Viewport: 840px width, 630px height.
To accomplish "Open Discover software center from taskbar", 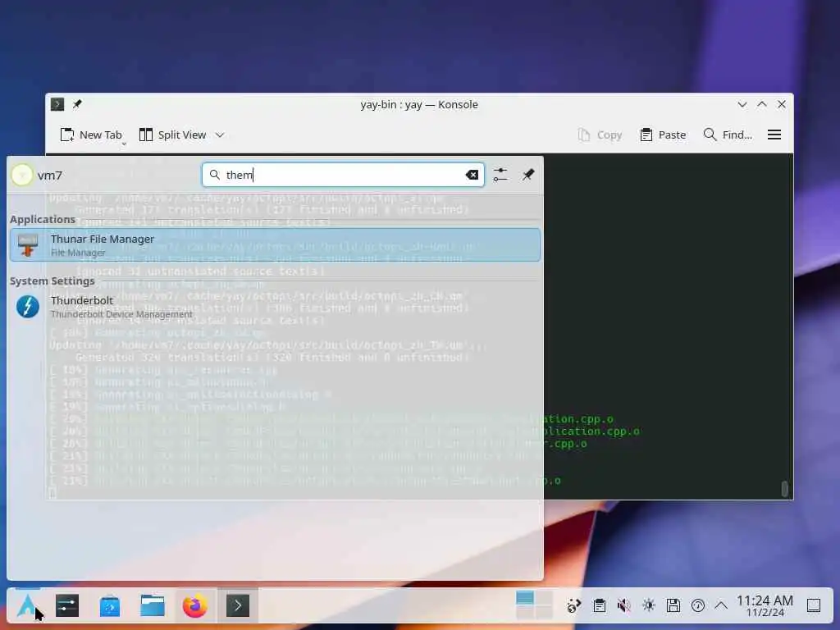I will point(110,606).
